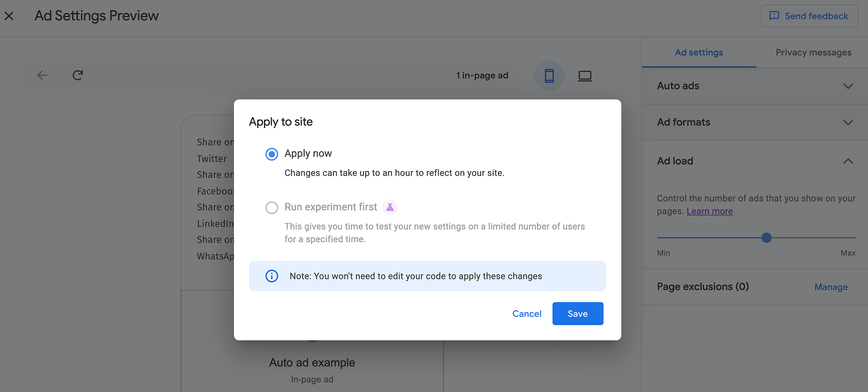This screenshot has width=868, height=392.
Task: Expand the Auto ads section
Action: [848, 86]
